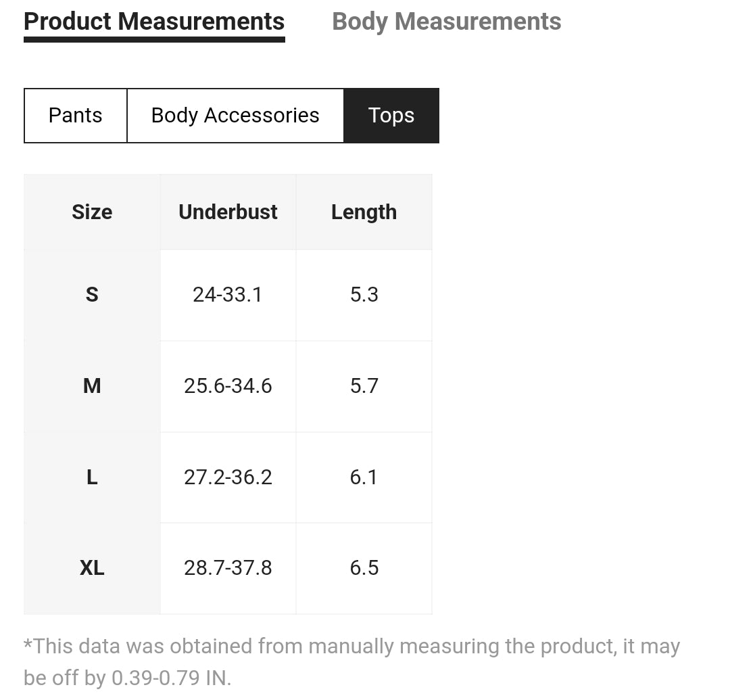Click the Length column header
This screenshot has height=700, width=730.
(364, 212)
